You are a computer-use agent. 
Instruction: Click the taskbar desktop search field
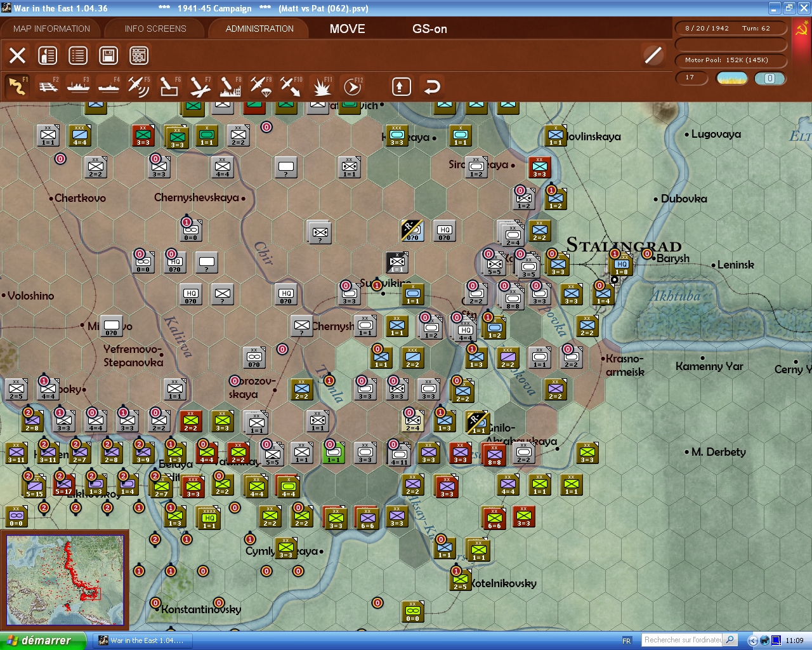683,640
